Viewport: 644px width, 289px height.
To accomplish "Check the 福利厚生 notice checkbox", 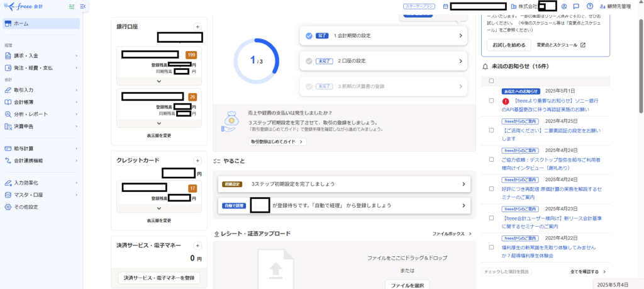I will tap(491, 247).
